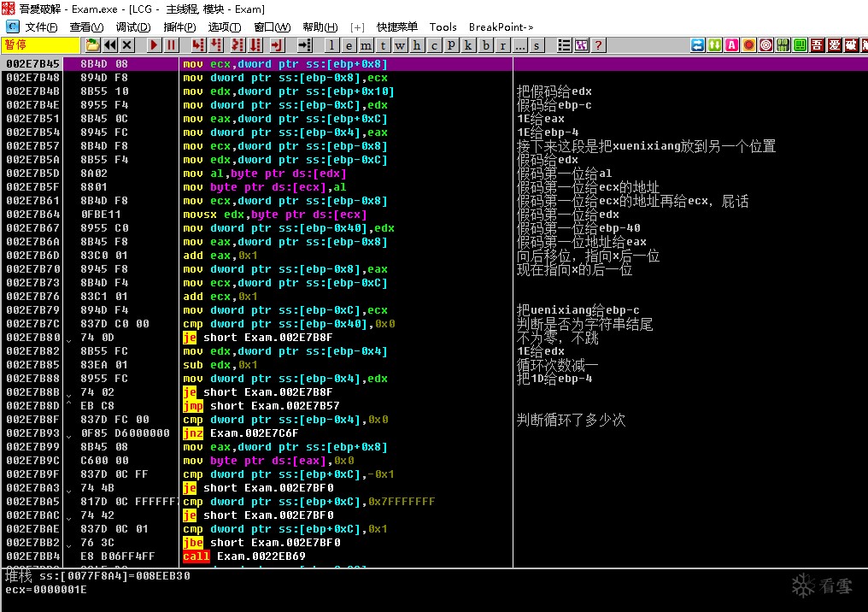
Task: Click the red 破 toolbar icon
Action: [x=852, y=45]
